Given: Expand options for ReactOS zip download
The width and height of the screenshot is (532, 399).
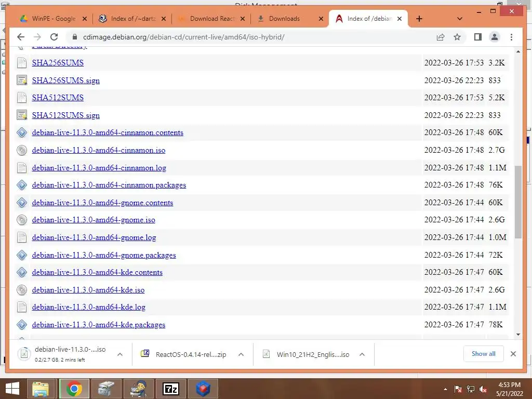Looking at the screenshot, I should 241,354.
